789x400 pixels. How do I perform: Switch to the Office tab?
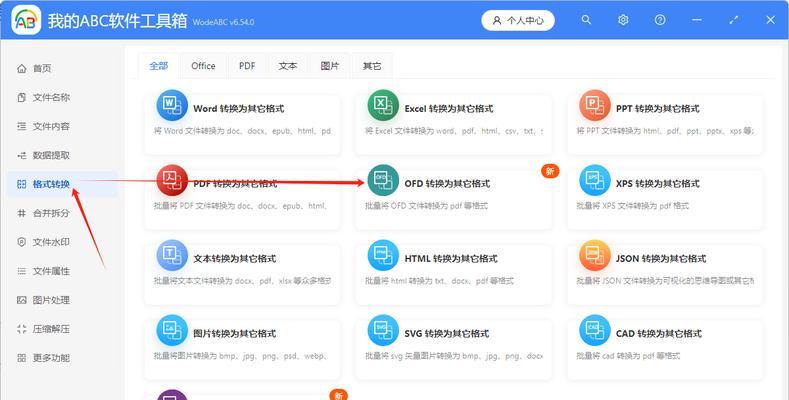[x=203, y=66]
